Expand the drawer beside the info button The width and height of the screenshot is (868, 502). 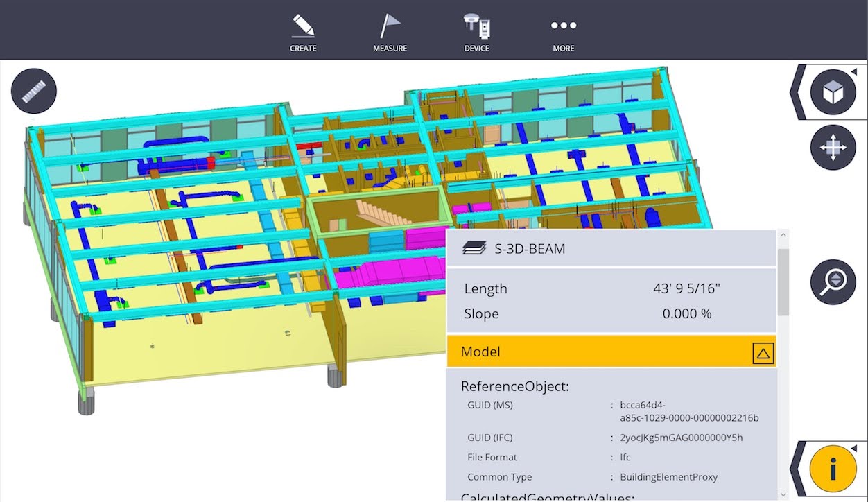pyautogui.click(x=797, y=469)
